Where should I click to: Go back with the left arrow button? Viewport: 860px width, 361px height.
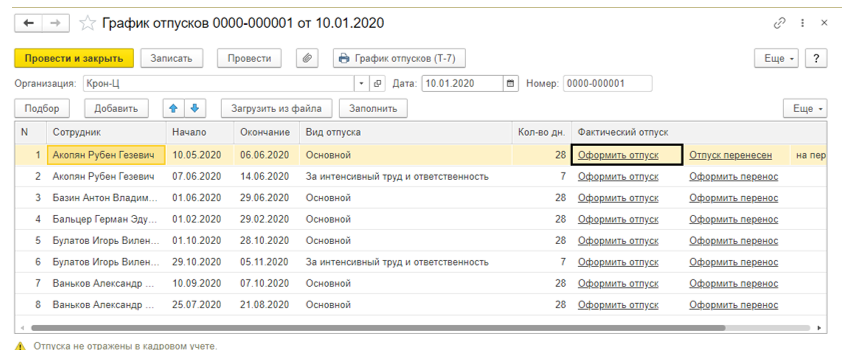[x=29, y=23]
